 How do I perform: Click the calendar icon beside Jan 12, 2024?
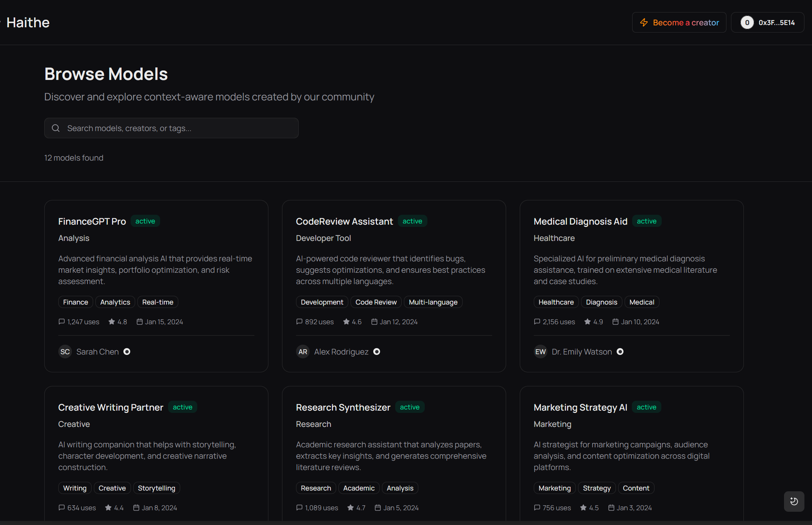374,322
